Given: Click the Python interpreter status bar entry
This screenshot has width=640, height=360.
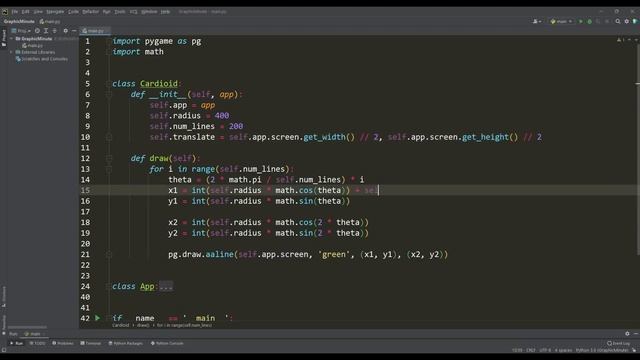Looking at the screenshot, I should (x=602, y=350).
